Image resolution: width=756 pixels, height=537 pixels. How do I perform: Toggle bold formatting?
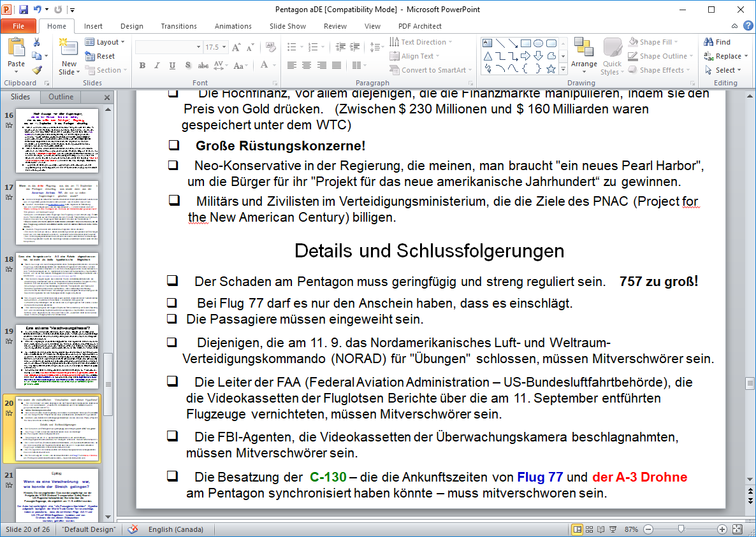(x=142, y=66)
